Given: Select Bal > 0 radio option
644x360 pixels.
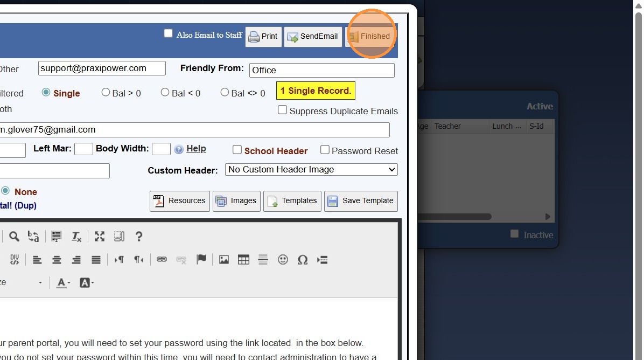Looking at the screenshot, I should [106, 93].
